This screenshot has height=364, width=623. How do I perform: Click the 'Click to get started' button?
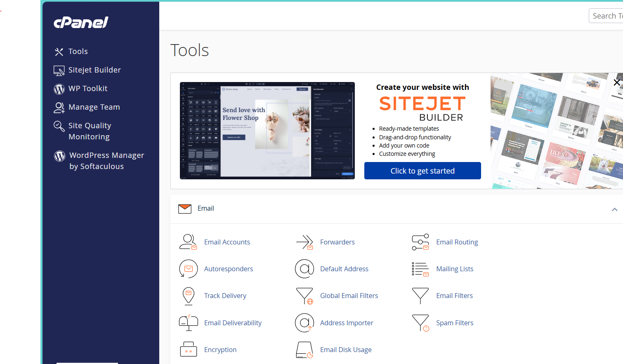[x=422, y=171]
